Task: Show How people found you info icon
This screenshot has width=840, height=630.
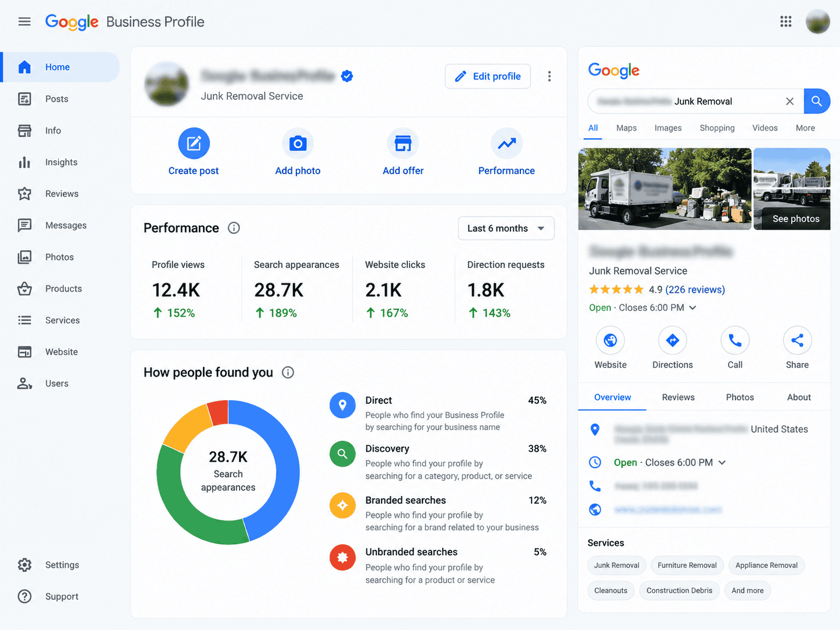Action: coord(288,372)
